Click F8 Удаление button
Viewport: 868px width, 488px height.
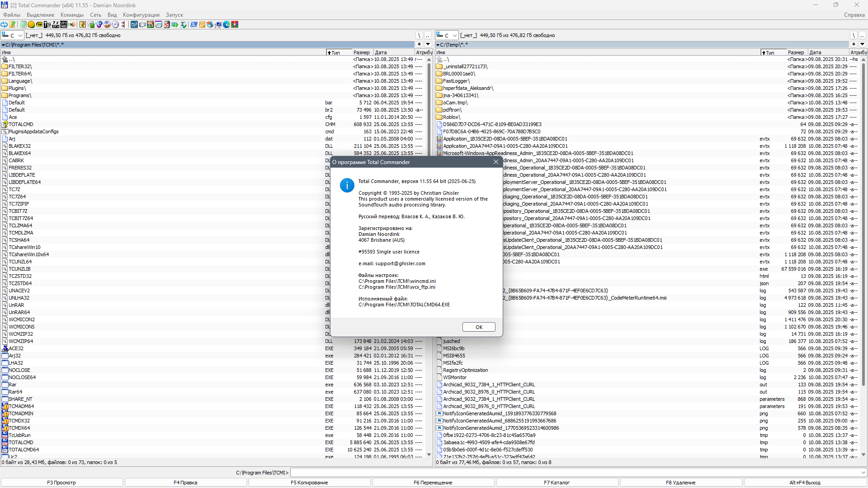click(x=681, y=483)
